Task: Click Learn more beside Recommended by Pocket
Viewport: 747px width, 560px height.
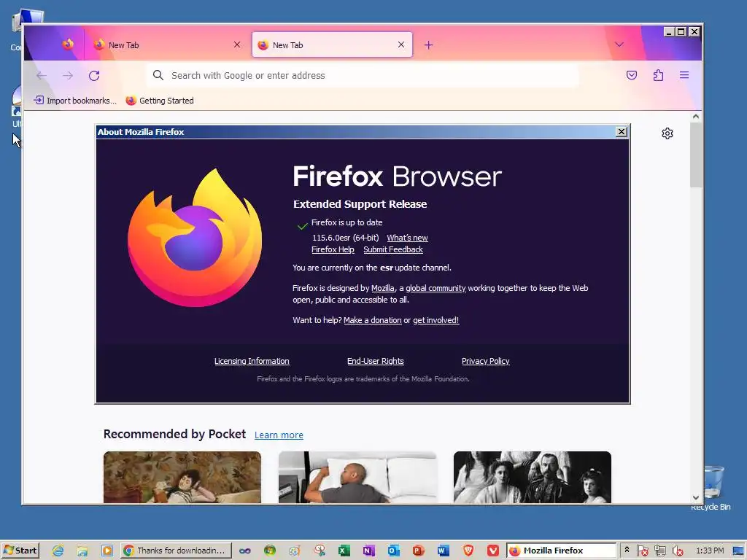Action: [279, 435]
